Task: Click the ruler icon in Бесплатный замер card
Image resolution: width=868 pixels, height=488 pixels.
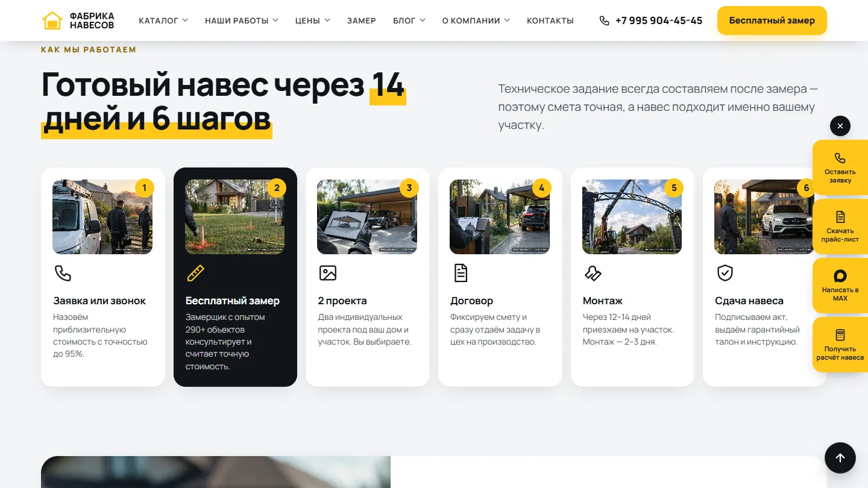Action: point(195,273)
